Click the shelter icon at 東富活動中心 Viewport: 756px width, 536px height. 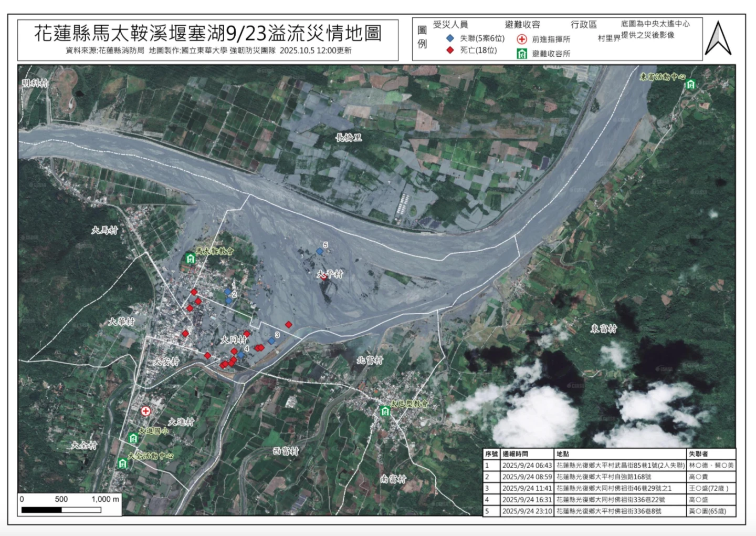coord(691,85)
